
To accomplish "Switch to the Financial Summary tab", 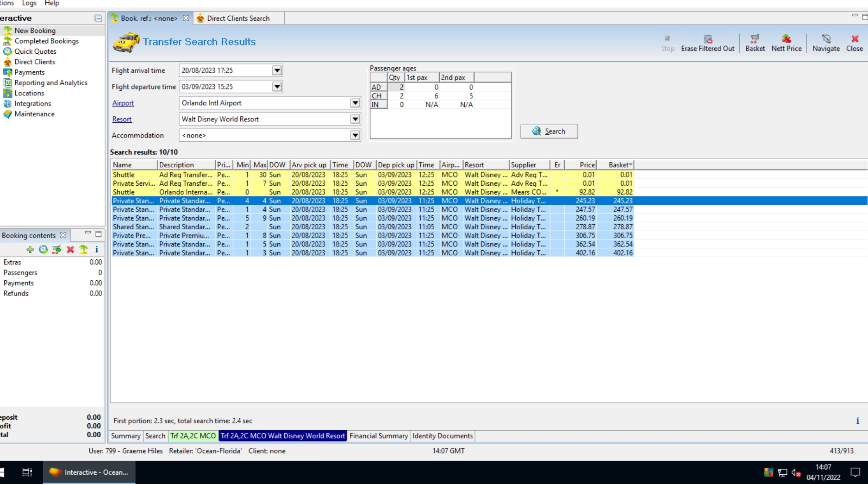I will click(379, 436).
